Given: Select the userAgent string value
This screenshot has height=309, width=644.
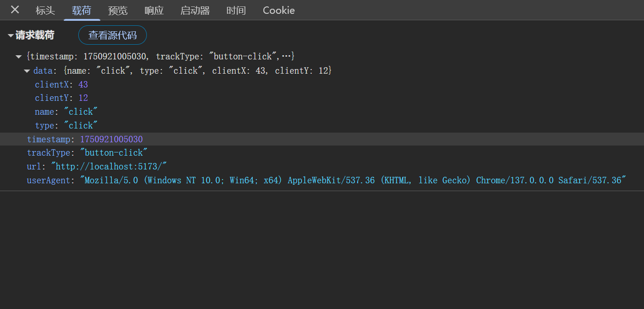Looking at the screenshot, I should pyautogui.click(x=354, y=181).
